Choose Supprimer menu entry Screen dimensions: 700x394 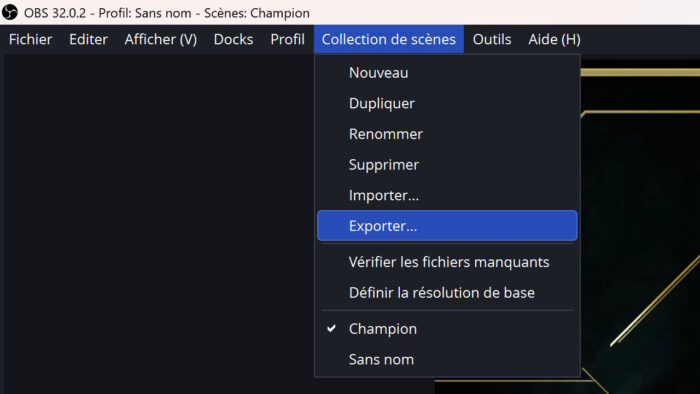click(x=447, y=165)
